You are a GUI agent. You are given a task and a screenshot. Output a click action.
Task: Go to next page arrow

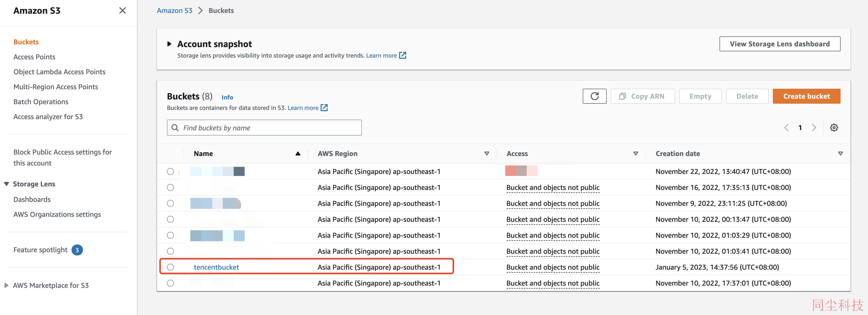tap(814, 128)
